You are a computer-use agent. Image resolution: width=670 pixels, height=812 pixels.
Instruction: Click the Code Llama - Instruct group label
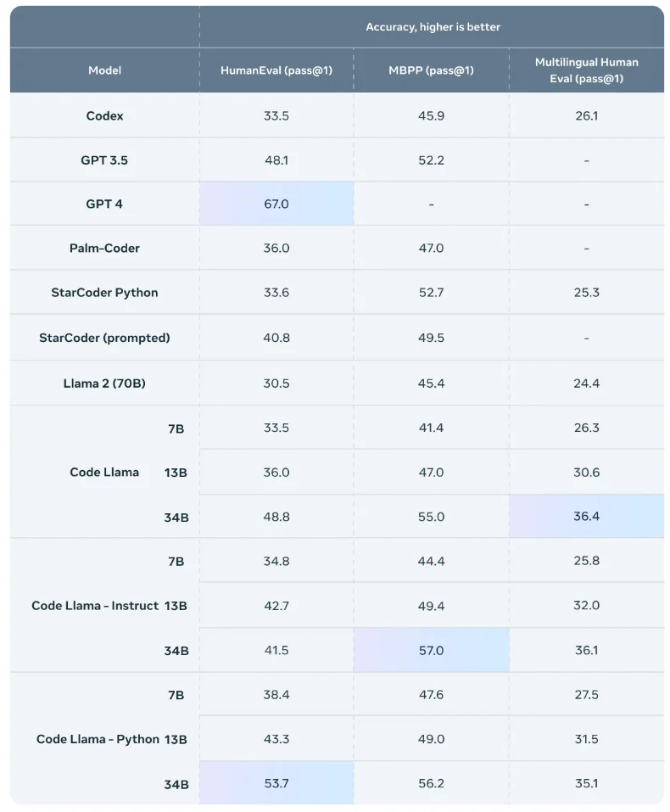click(95, 605)
